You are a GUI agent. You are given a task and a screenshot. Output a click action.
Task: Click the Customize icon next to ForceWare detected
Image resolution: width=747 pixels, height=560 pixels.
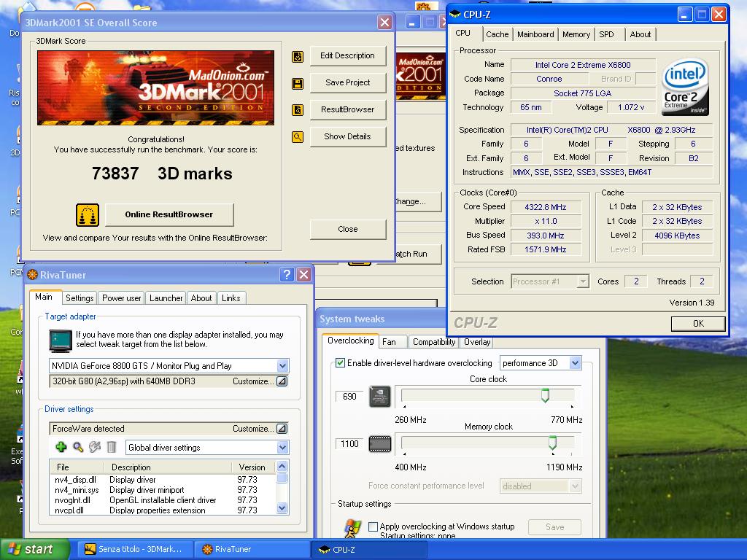coord(282,429)
